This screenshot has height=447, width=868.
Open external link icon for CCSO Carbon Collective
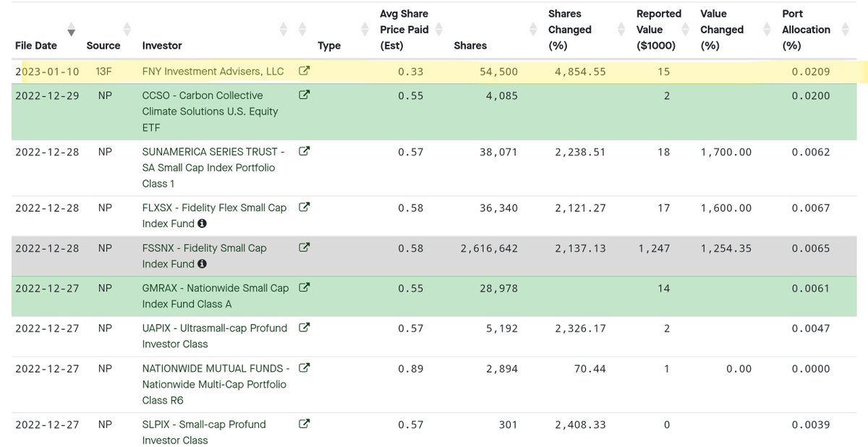pyautogui.click(x=305, y=95)
